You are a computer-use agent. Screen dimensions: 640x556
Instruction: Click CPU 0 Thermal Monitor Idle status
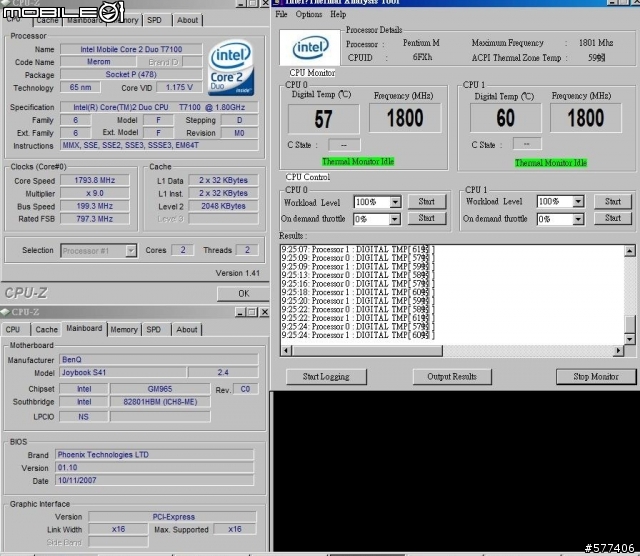pos(358,162)
